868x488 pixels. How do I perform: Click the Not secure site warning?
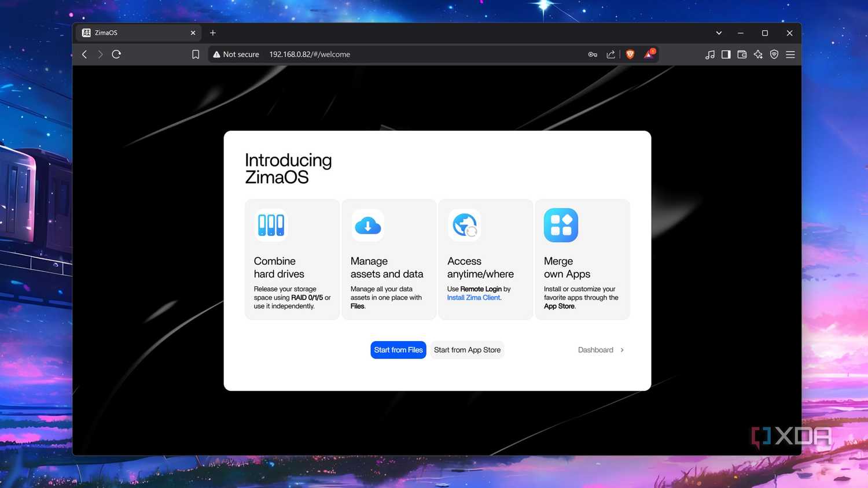(236, 54)
